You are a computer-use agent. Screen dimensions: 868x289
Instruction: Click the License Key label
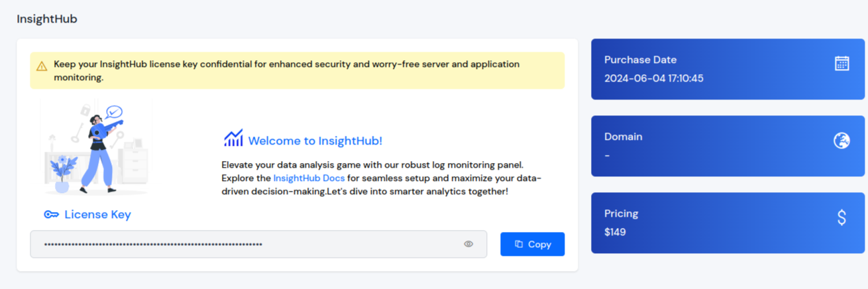97,214
